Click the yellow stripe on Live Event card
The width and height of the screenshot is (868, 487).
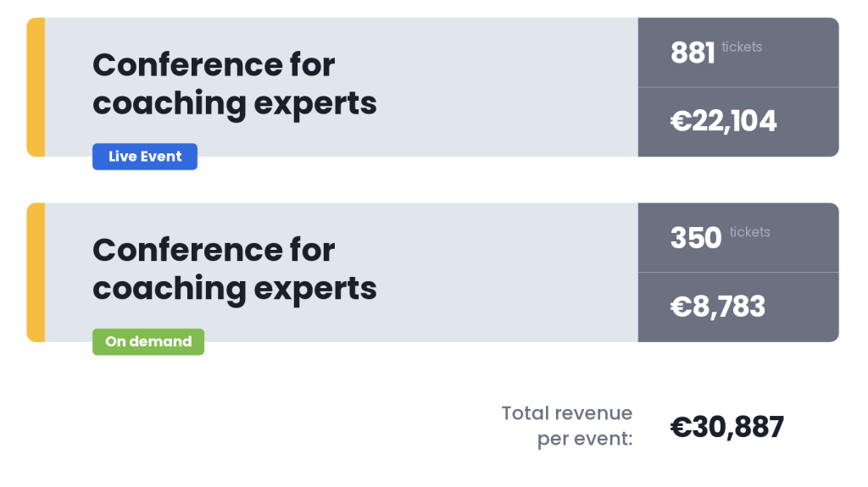click(36, 87)
